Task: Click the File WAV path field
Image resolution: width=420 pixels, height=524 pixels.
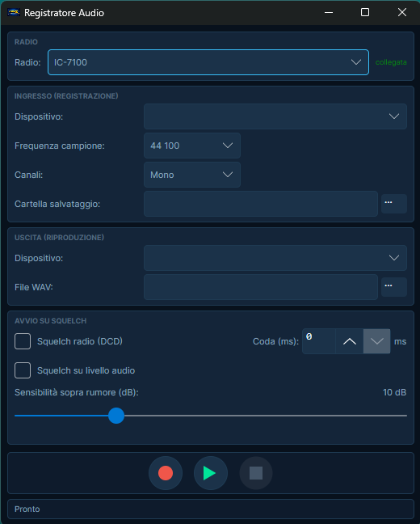Action: 261,287
